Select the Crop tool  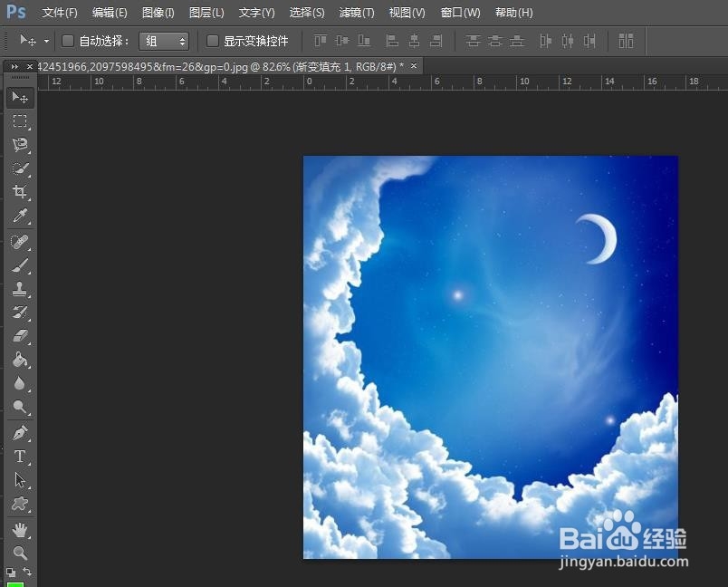(x=20, y=192)
